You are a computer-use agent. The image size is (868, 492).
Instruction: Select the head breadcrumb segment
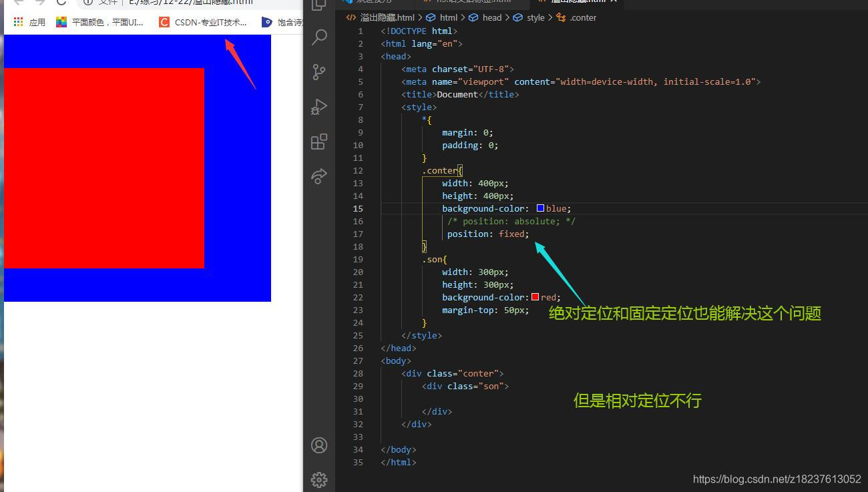point(485,17)
